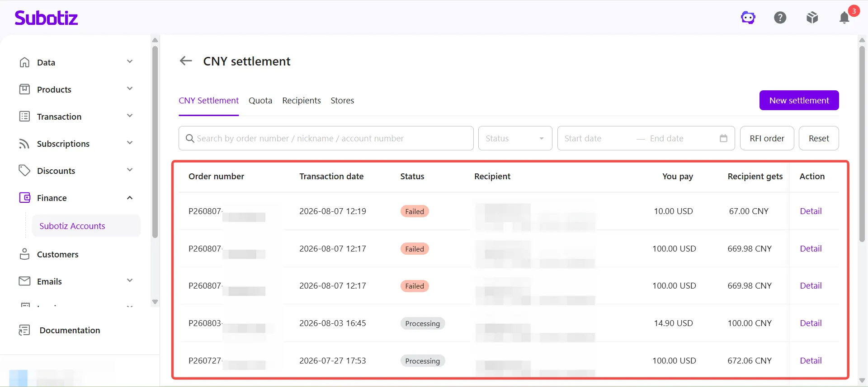Expand the Transaction menu chevron

tap(130, 116)
